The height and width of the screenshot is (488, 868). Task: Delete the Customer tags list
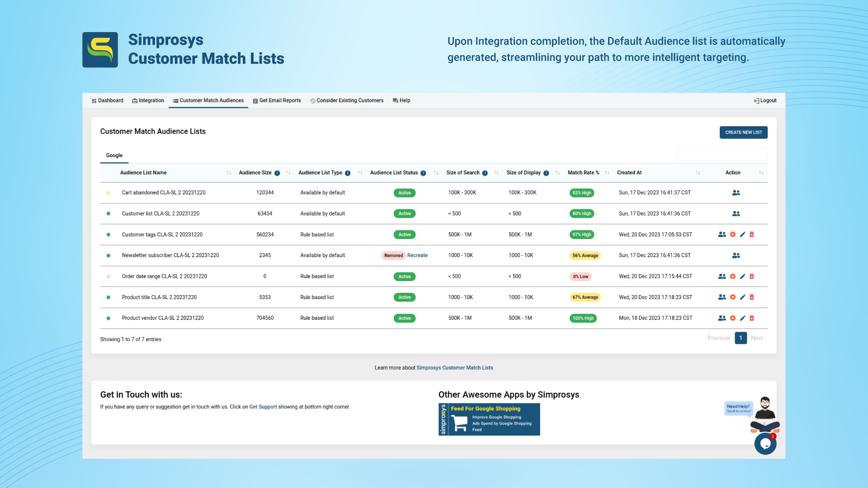(752, 235)
